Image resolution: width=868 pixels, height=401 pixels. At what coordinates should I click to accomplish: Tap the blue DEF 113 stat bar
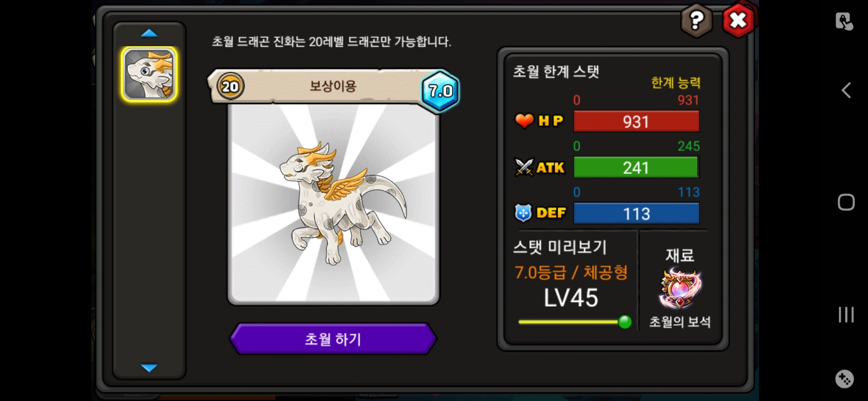(x=636, y=214)
